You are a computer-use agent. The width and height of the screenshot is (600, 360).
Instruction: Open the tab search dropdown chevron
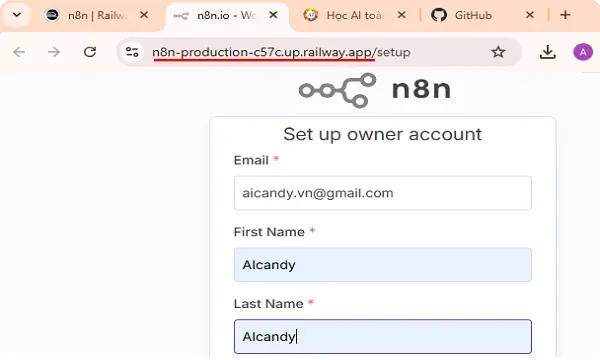coord(17,15)
